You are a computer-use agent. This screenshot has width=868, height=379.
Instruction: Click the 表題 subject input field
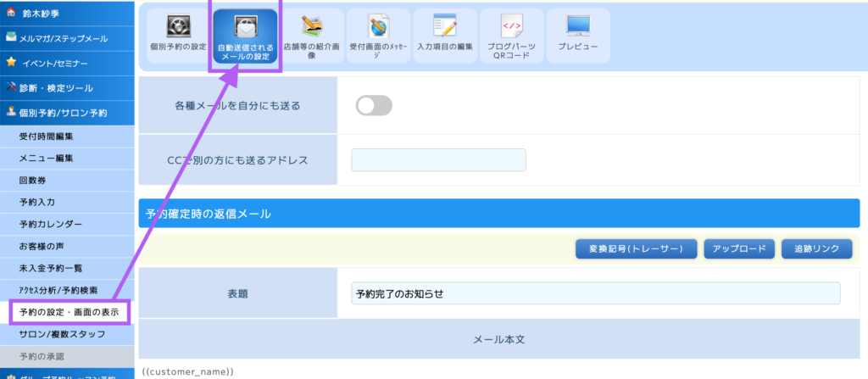click(x=595, y=293)
